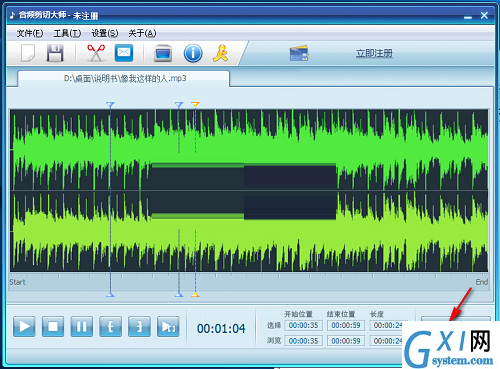Open the 文件(F) menu
500x369 pixels.
point(30,33)
